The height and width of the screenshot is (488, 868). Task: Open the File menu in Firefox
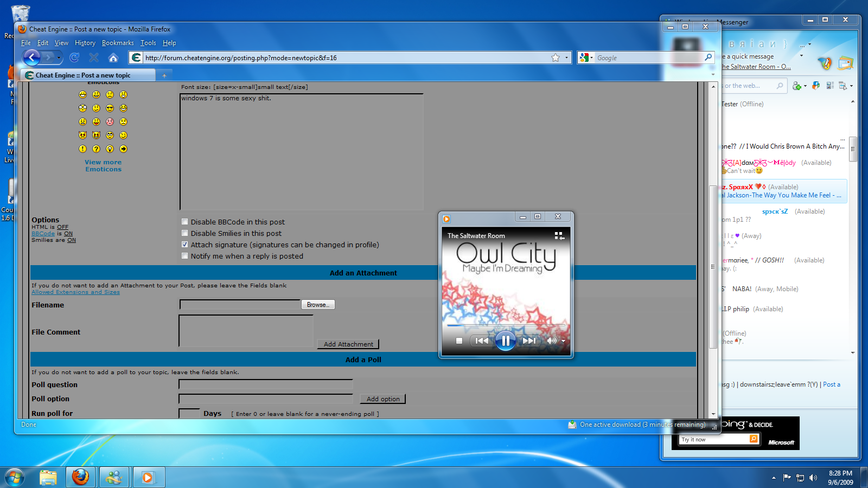pyautogui.click(x=25, y=43)
